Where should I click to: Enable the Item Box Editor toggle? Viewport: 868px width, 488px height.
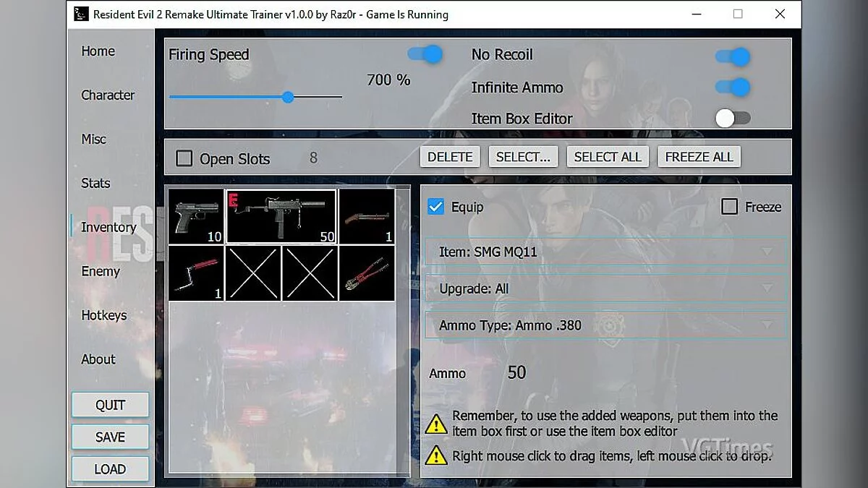pos(732,119)
